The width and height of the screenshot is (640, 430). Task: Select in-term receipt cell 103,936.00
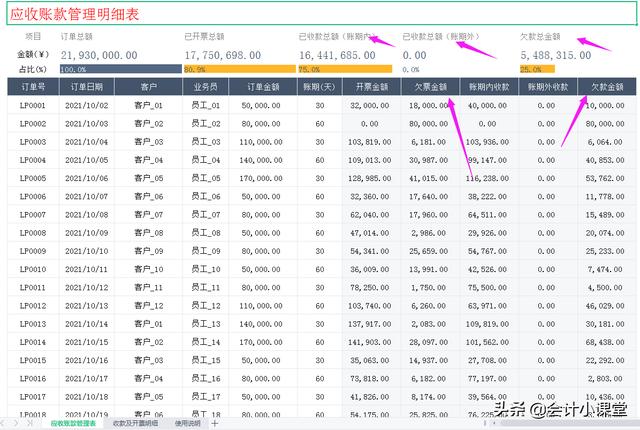pos(488,142)
